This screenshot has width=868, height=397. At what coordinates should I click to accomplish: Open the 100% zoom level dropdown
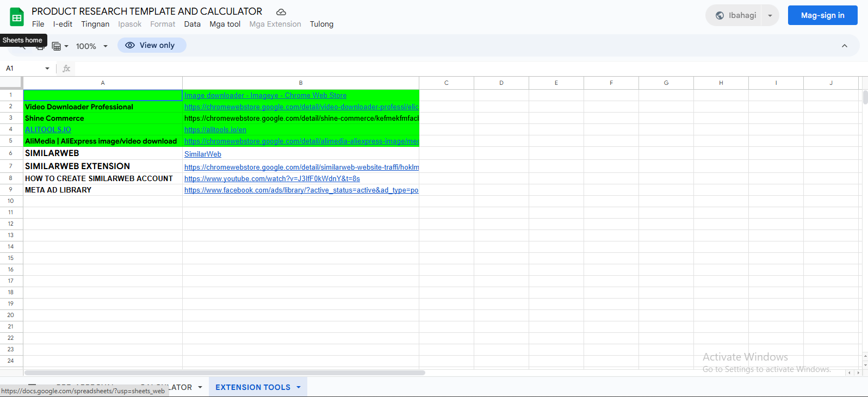(91, 46)
